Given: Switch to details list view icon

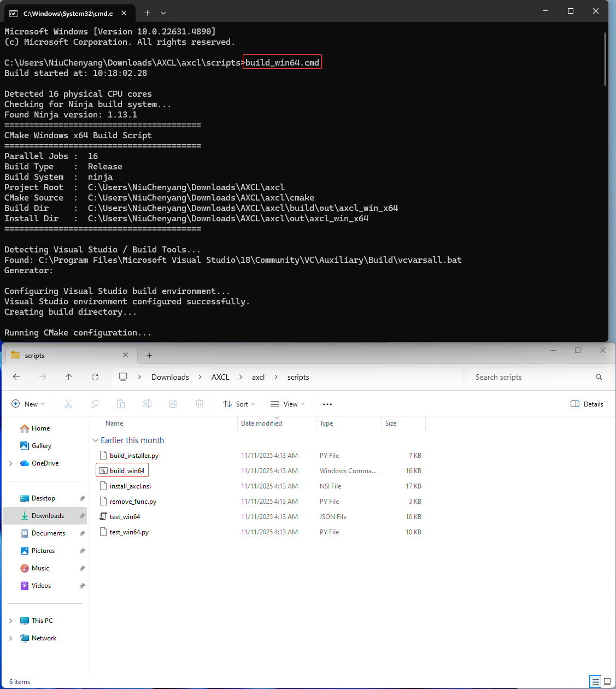Looking at the screenshot, I should (595, 681).
